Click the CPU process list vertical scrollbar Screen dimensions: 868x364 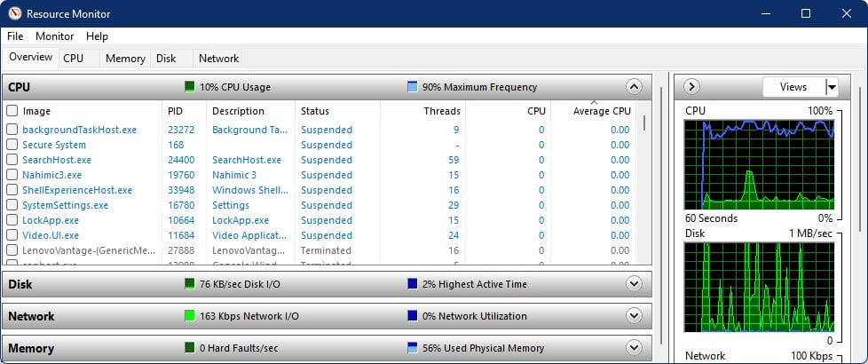[x=643, y=178]
